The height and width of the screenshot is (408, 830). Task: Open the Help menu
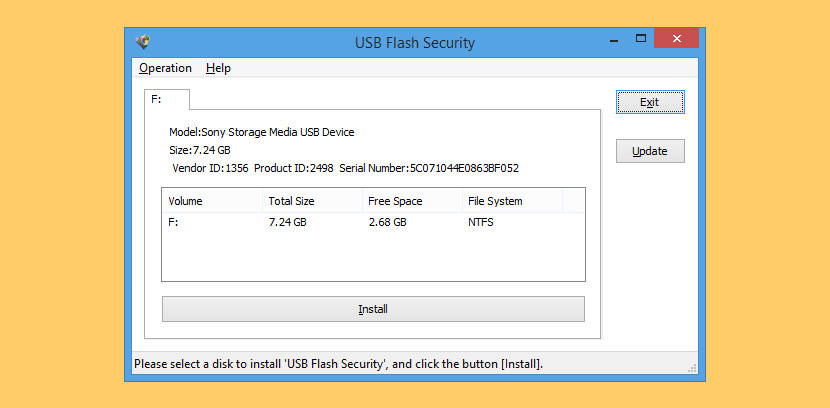(219, 68)
